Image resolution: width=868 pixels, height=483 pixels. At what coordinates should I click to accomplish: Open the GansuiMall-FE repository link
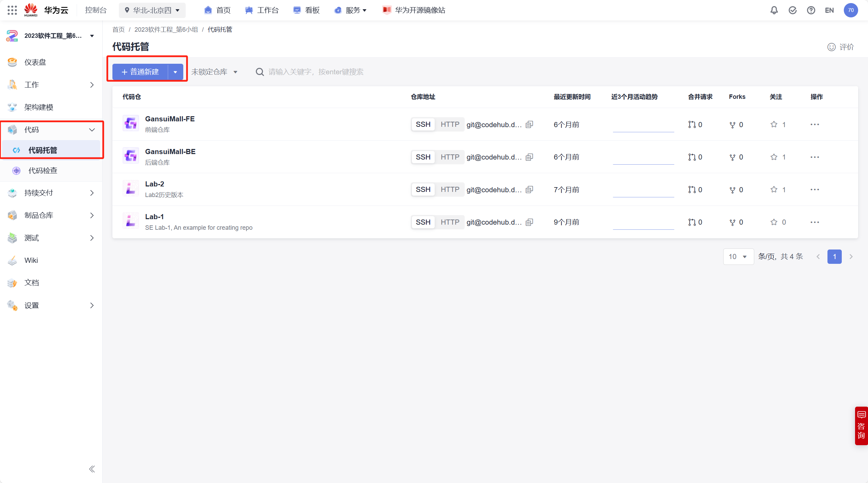coord(170,119)
